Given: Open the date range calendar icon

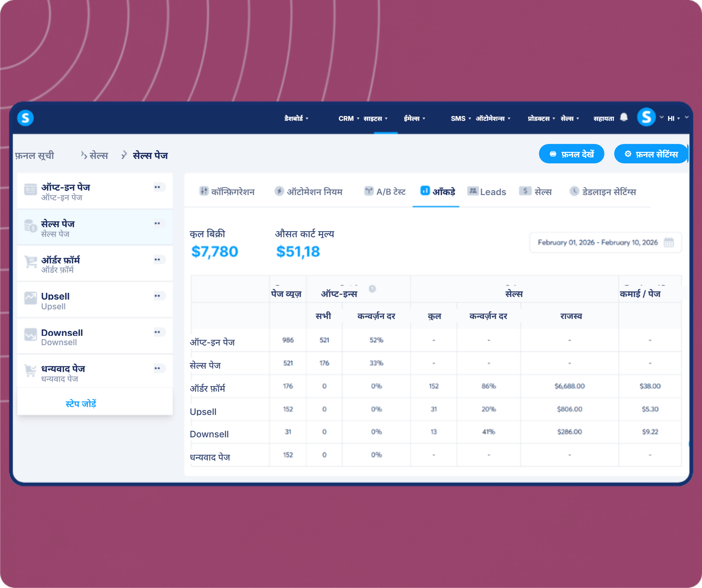Looking at the screenshot, I should [x=669, y=242].
